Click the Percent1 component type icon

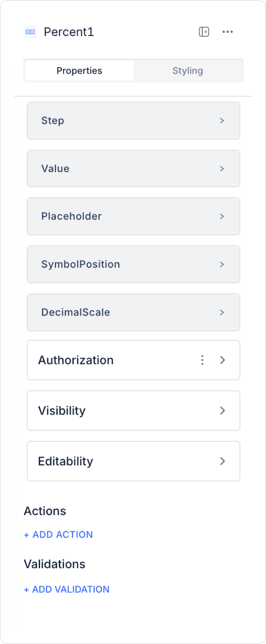pyautogui.click(x=30, y=32)
